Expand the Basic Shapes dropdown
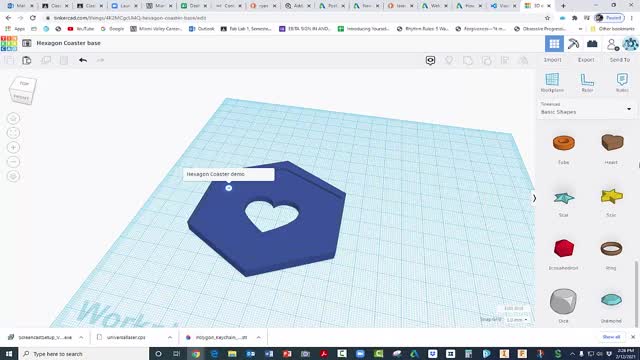This screenshot has width=640, height=360. [x=586, y=109]
